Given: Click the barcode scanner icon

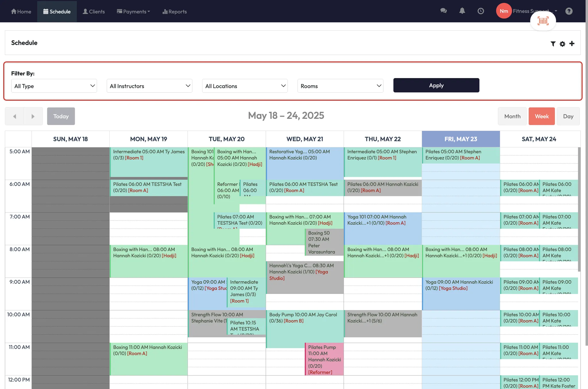Looking at the screenshot, I should point(543,21).
